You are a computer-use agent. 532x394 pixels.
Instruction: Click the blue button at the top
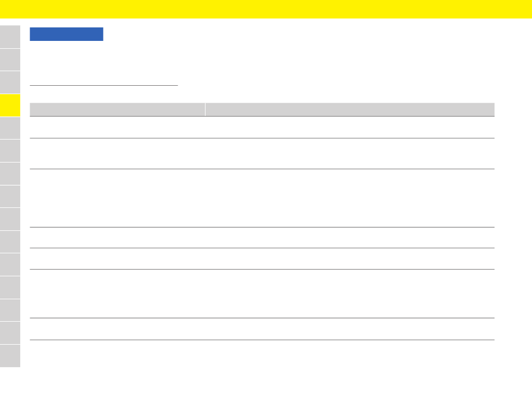pyautogui.click(x=67, y=34)
